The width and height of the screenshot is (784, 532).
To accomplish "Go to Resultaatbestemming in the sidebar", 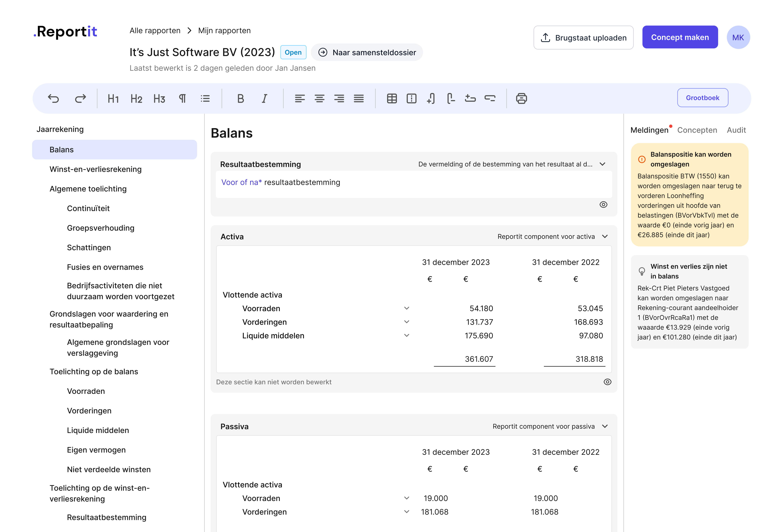I will [x=107, y=517].
